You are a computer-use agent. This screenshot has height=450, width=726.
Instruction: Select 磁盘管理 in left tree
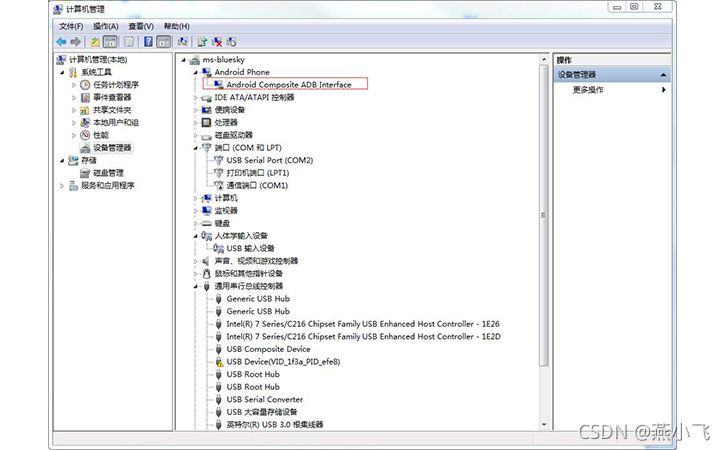pyautogui.click(x=108, y=173)
